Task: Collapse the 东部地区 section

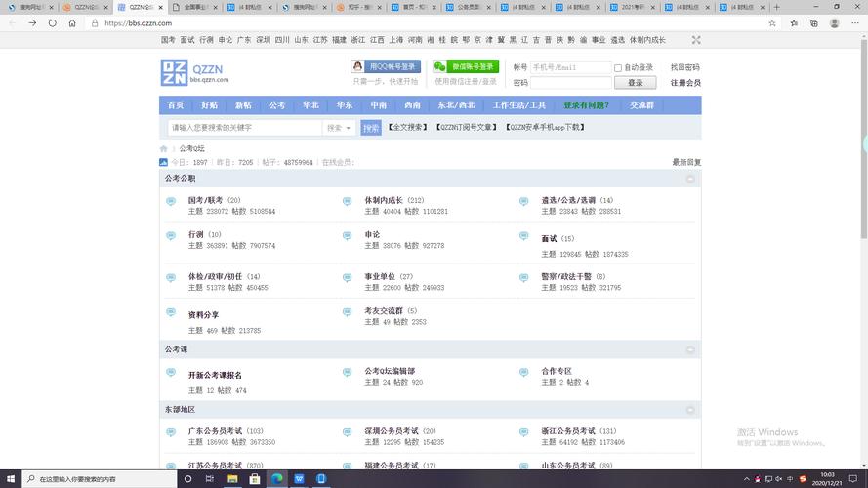Action: (690, 410)
